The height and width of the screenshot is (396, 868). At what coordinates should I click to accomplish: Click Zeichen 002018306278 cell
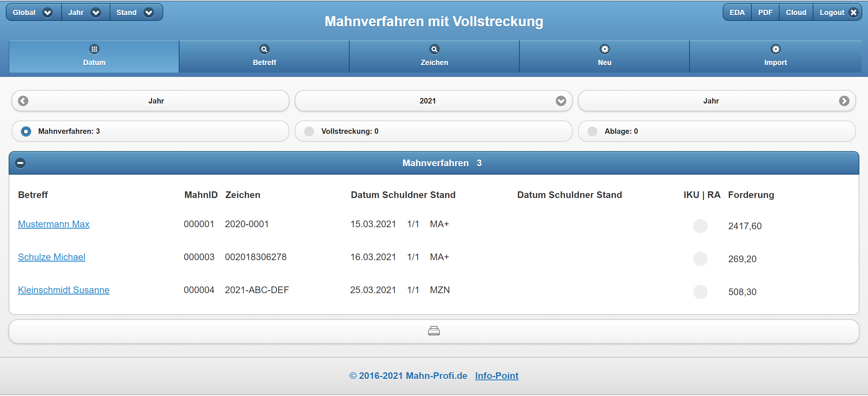(x=255, y=257)
